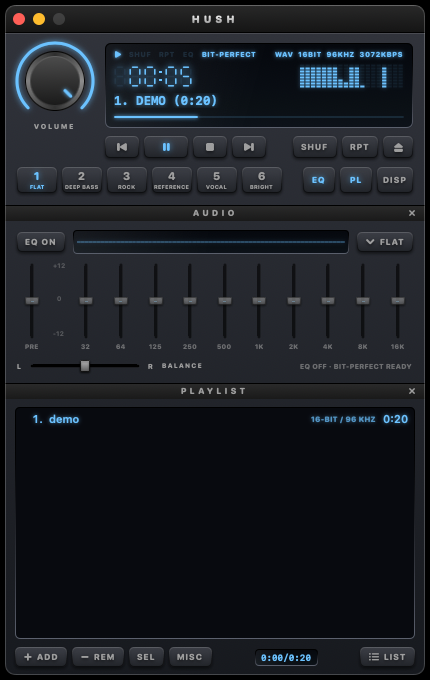
Task: Toggle the PL playlist panel button
Action: click(355, 180)
